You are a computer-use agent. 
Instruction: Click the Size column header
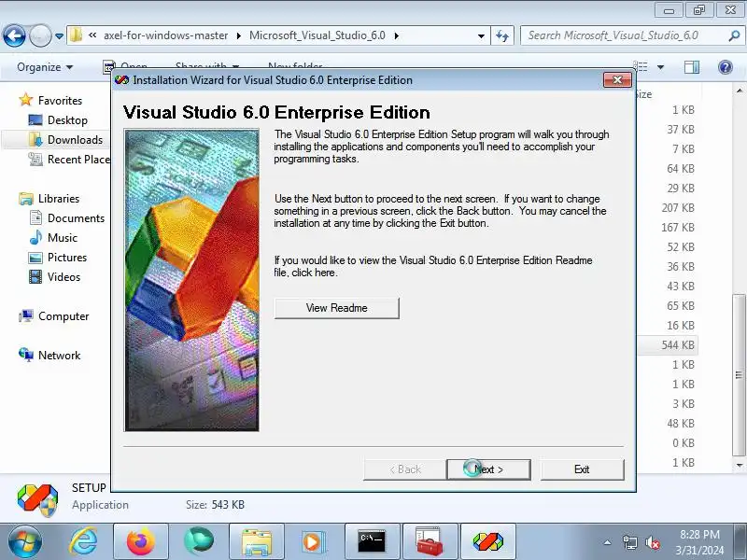[644, 94]
